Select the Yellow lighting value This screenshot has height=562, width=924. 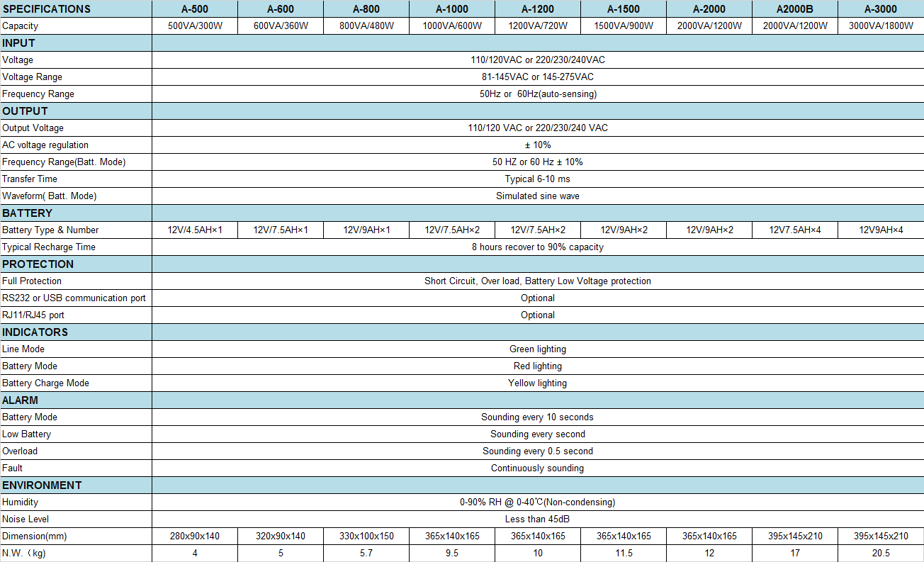click(x=538, y=383)
